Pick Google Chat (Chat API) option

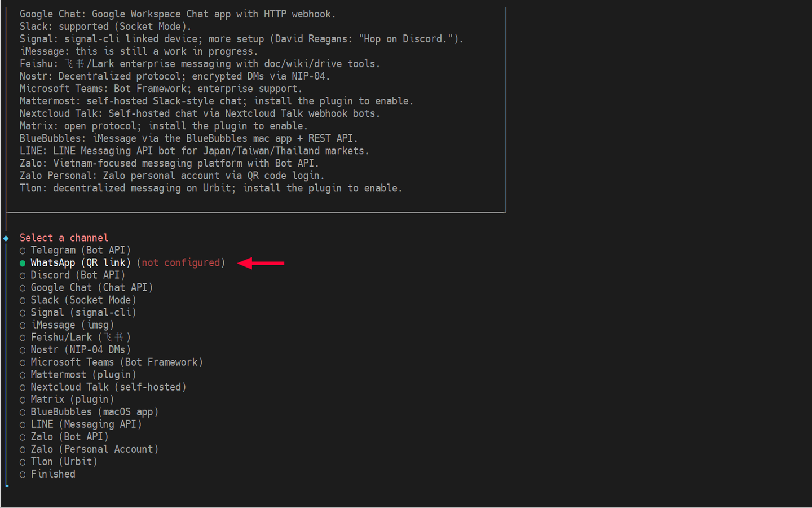(92, 287)
